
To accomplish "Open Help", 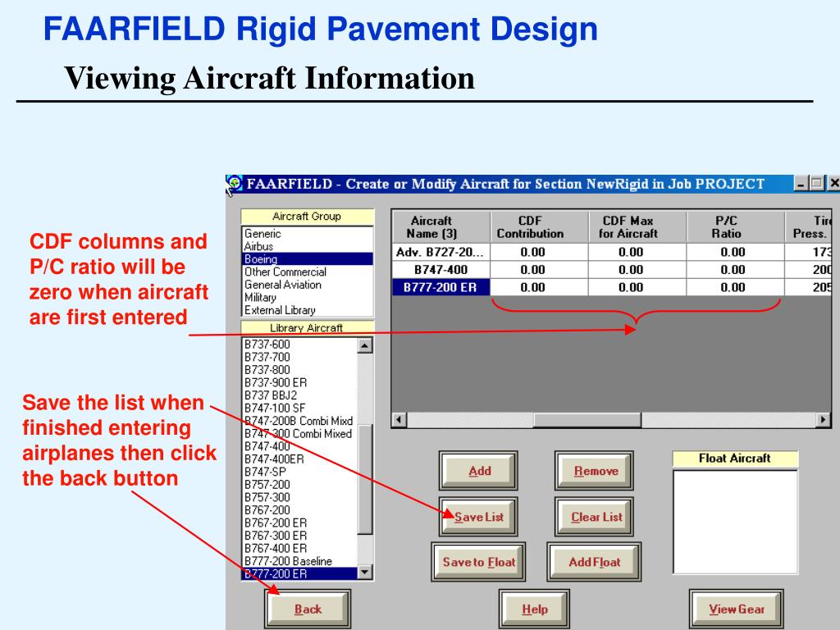I will point(535,609).
